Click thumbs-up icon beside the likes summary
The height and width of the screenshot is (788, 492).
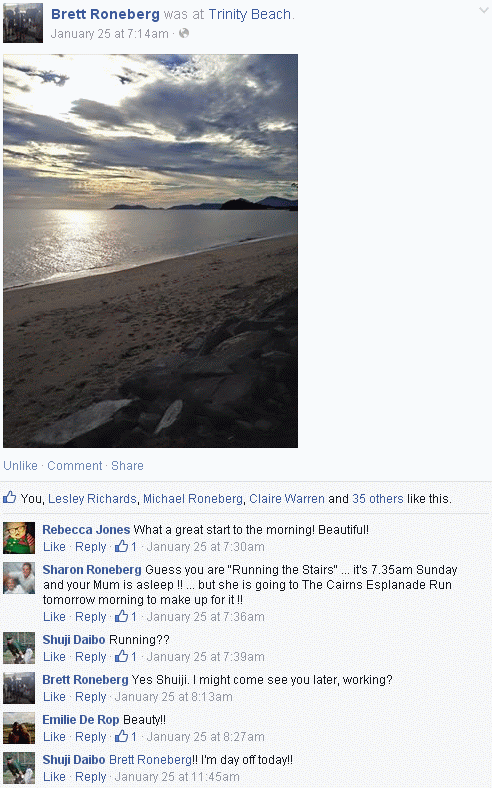(x=10, y=498)
